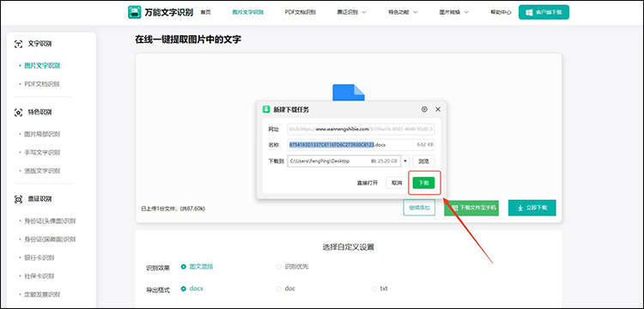Viewport: 644px width, 309px height.
Task: Click the green download icon in the dialog title
Action: (x=266, y=109)
